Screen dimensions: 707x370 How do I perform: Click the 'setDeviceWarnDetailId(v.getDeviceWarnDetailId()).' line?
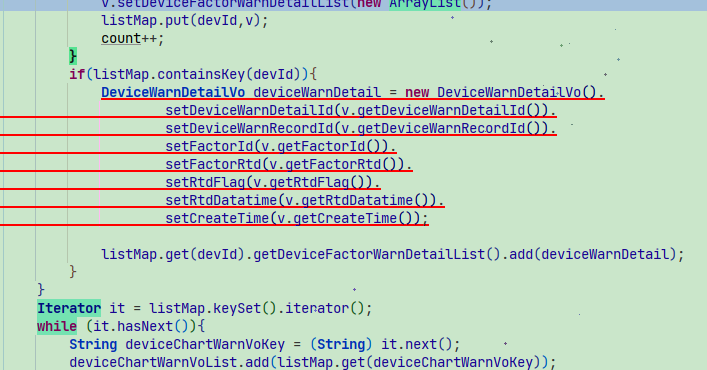[x=361, y=110]
